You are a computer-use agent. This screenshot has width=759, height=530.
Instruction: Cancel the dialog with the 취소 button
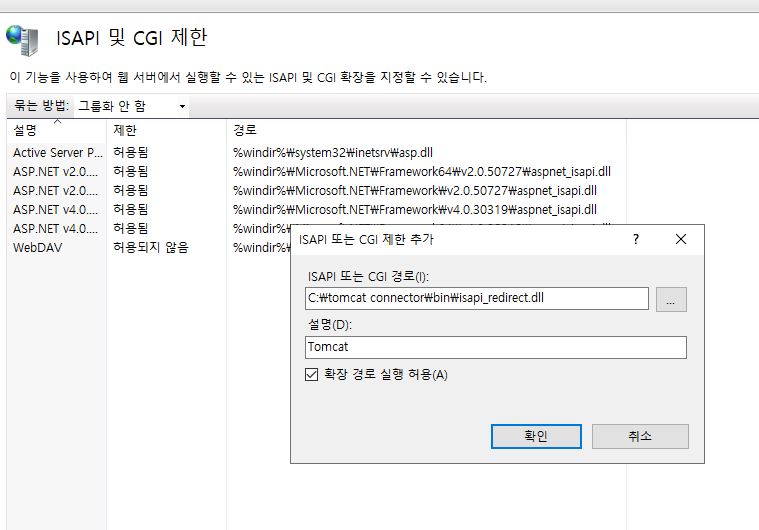pyautogui.click(x=640, y=437)
